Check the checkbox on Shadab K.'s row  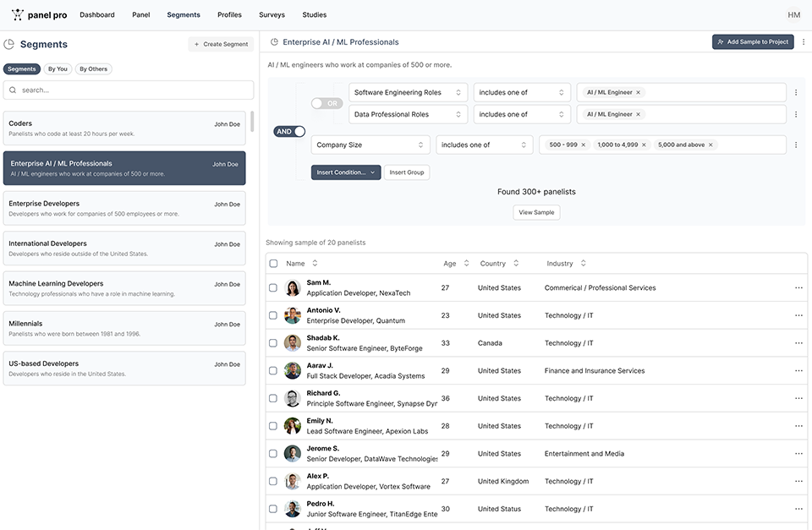tap(272, 342)
